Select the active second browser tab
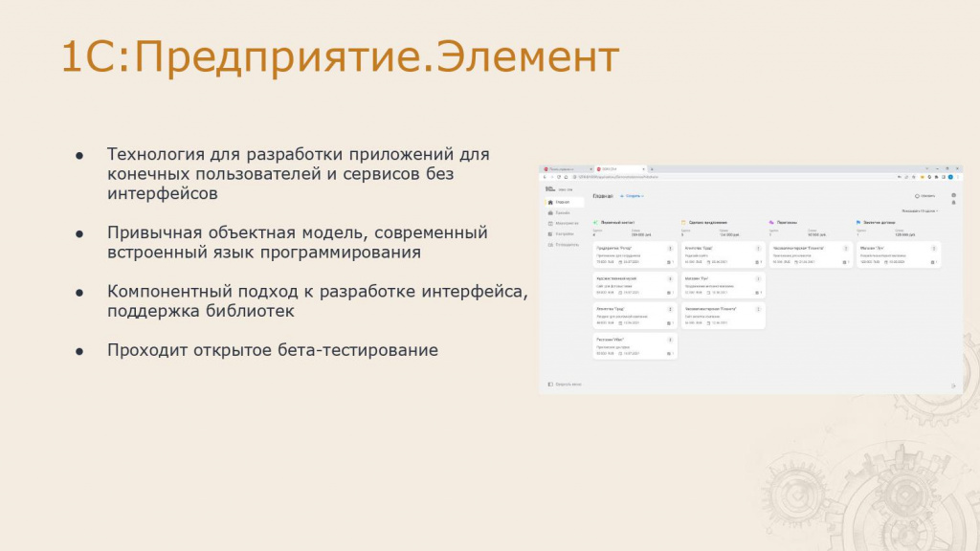 coord(619,169)
